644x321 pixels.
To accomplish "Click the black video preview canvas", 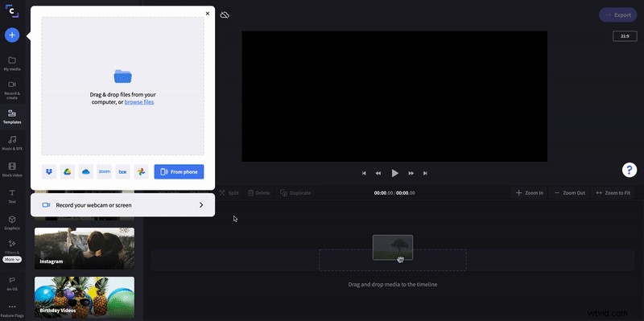I will (x=394, y=96).
